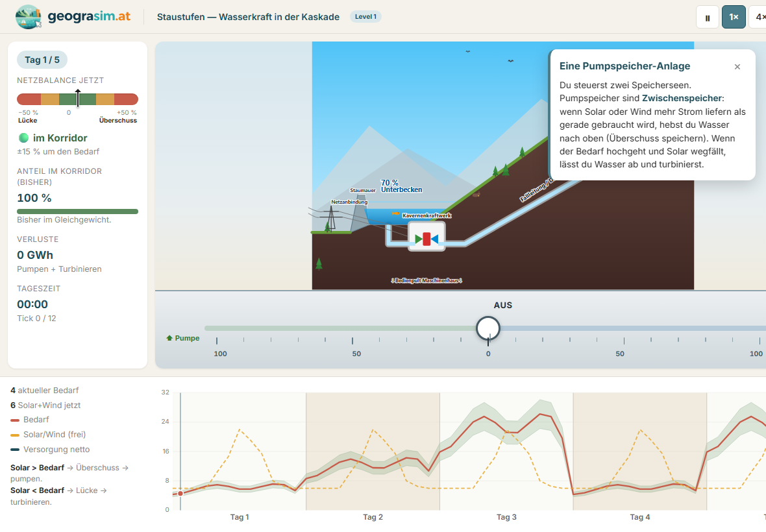Click the Staumauer label
The image size is (766, 532).
coord(362,190)
